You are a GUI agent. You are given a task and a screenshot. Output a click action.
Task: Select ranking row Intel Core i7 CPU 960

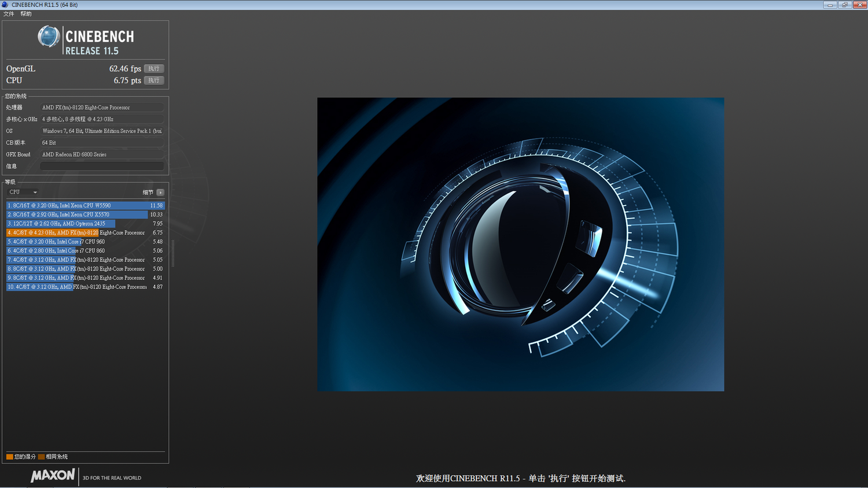(86, 242)
